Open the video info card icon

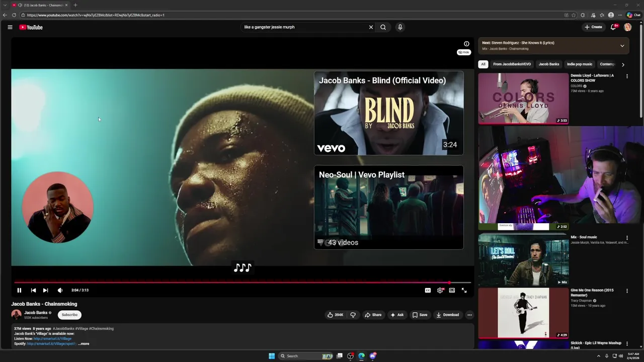[x=466, y=44]
